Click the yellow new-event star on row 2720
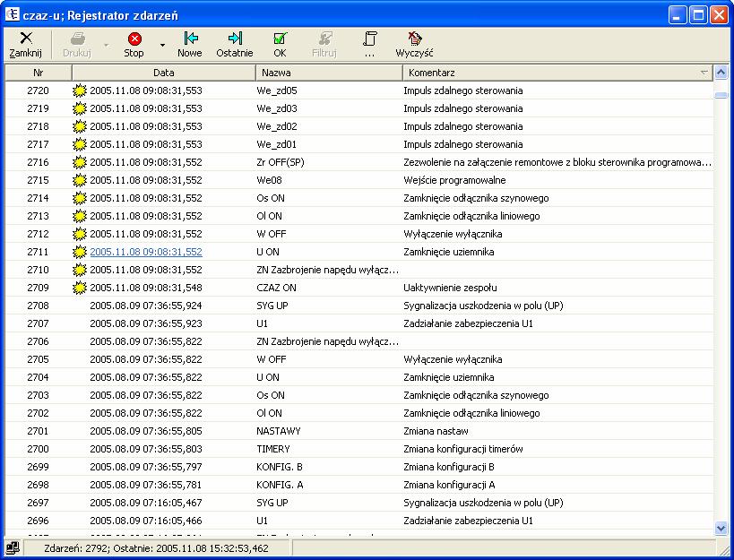The width and height of the screenshot is (734, 560). [x=80, y=90]
